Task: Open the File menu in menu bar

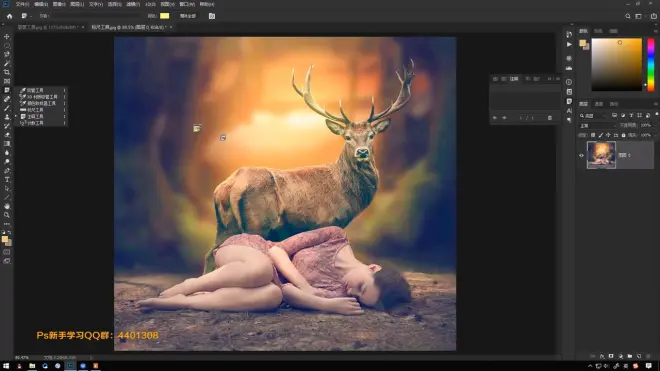Action: point(22,4)
